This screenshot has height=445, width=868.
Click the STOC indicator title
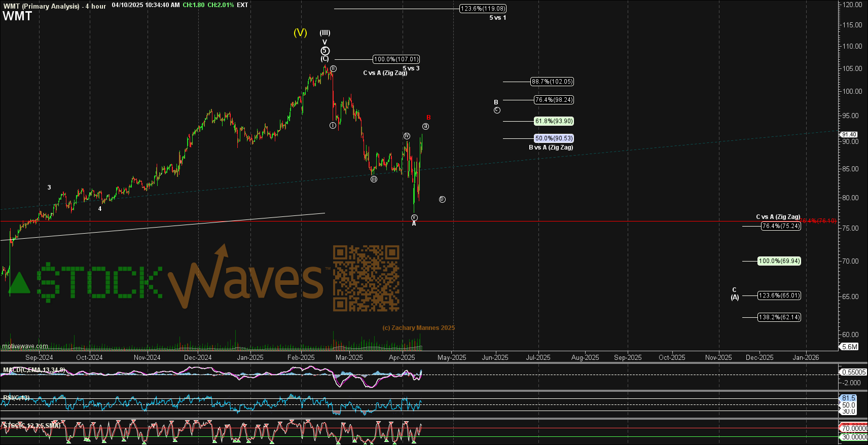tap(31, 426)
